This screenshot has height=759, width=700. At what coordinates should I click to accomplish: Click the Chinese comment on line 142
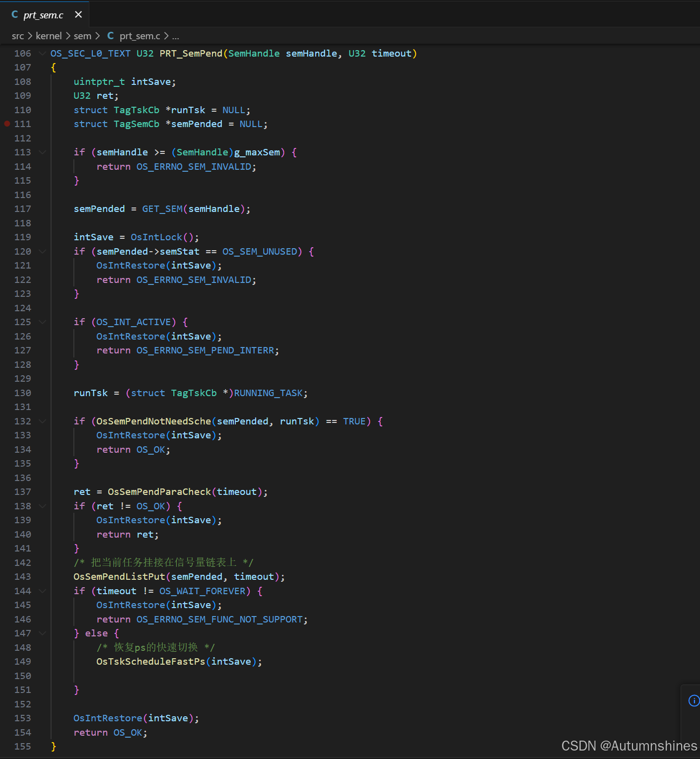(x=163, y=562)
